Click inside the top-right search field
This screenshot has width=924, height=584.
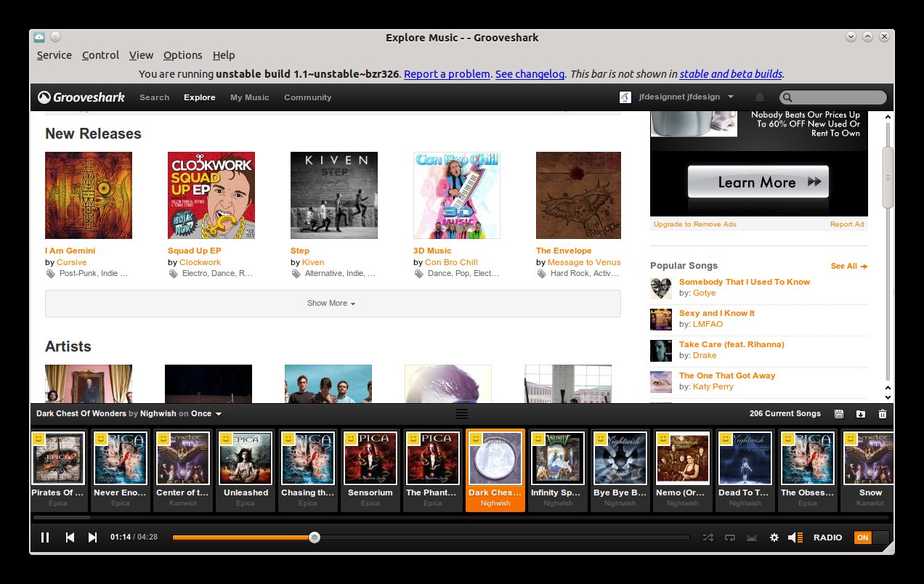[x=833, y=97]
